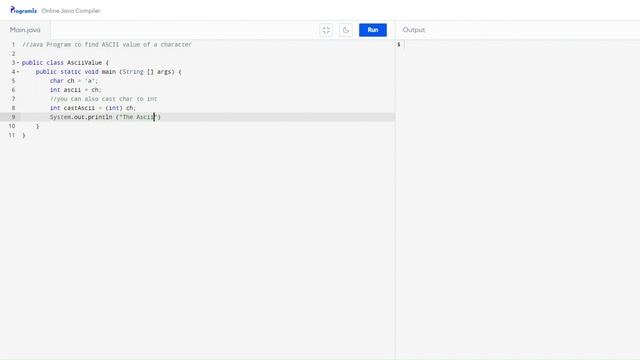Screen dimensions: 640x360
Task: Click the Output panel label
Action: (413, 30)
